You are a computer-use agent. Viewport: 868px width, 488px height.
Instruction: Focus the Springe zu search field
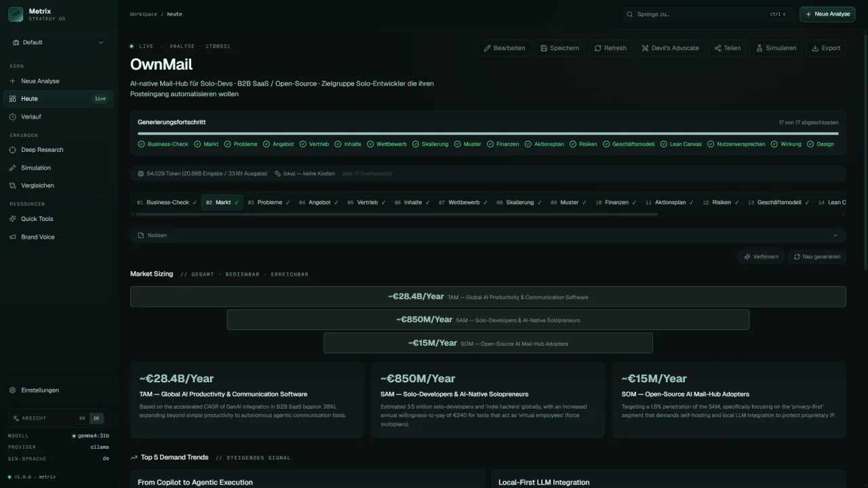coord(707,14)
